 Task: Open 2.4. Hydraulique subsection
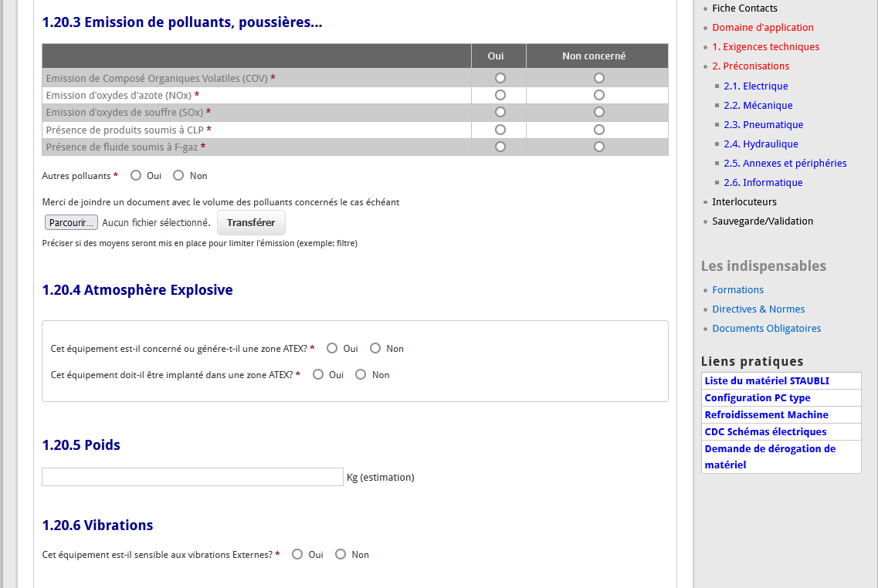[x=761, y=144]
